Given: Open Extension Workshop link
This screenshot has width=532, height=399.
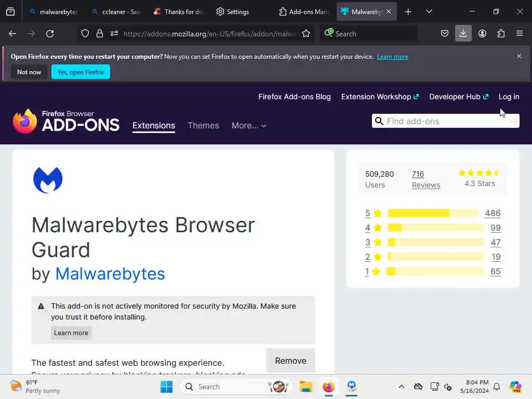Looking at the screenshot, I should pos(380,97).
